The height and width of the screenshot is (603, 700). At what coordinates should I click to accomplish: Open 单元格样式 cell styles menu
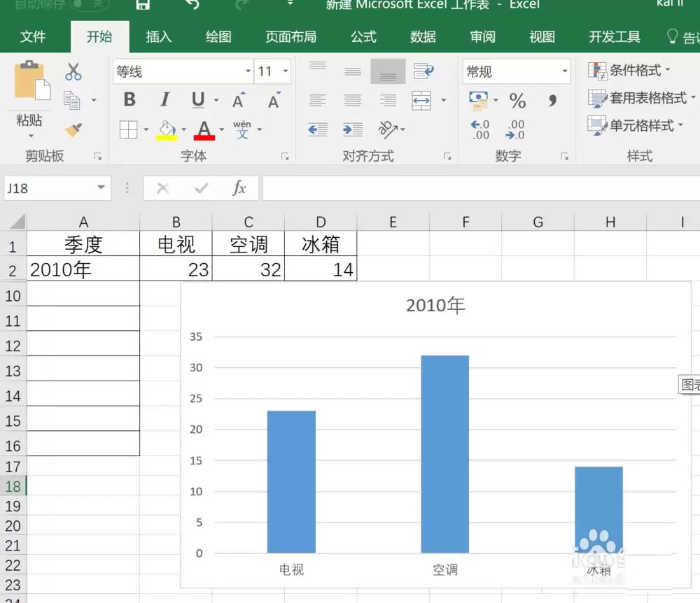[636, 126]
